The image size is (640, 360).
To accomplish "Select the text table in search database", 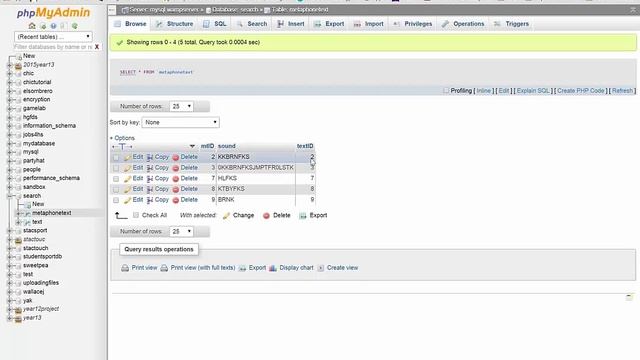I will 37,222.
